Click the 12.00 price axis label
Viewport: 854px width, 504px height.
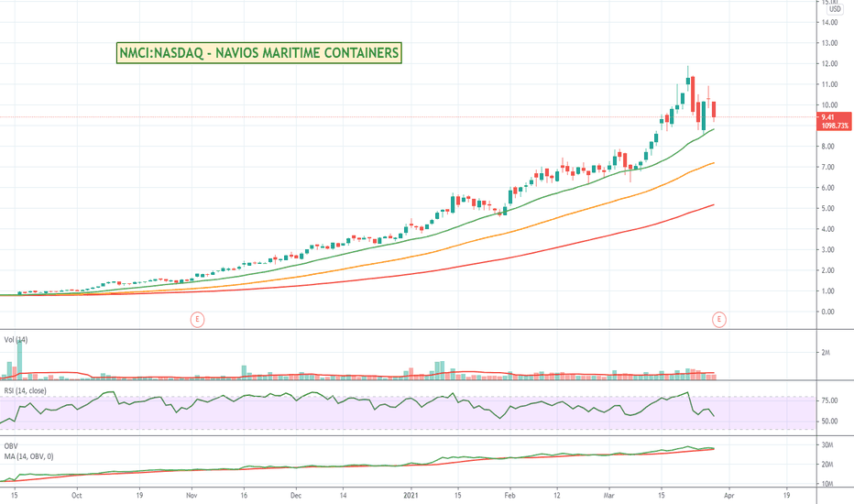click(829, 64)
